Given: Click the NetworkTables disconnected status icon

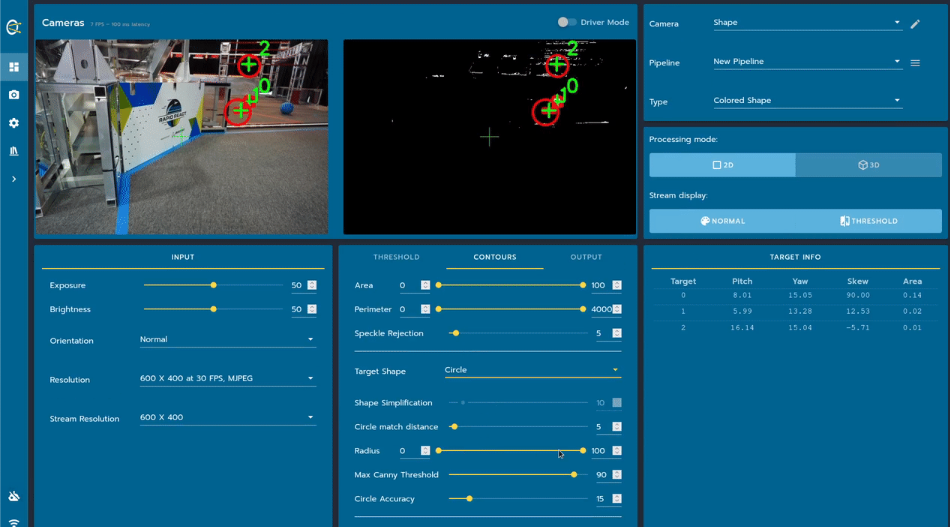Looking at the screenshot, I should [14, 497].
